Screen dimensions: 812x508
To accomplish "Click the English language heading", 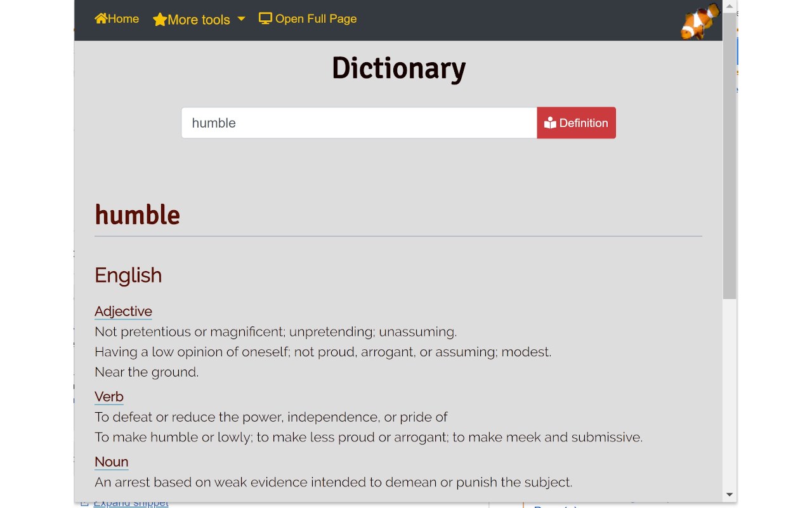I will pyautogui.click(x=128, y=275).
